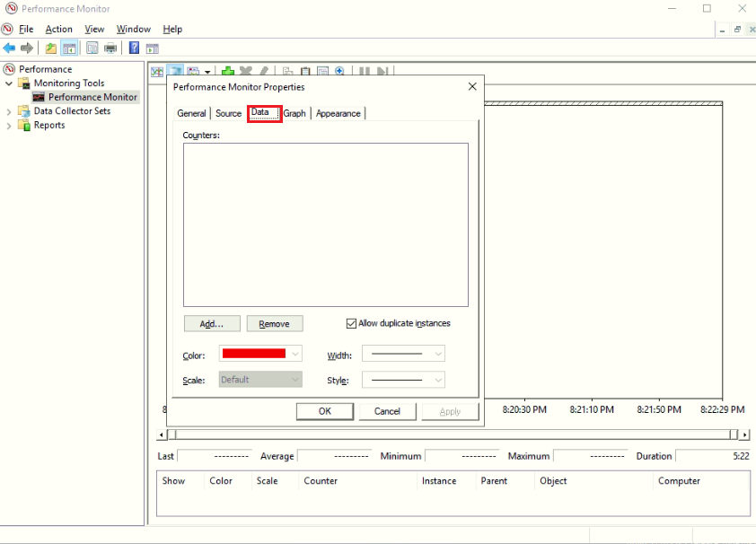The height and width of the screenshot is (544, 756).
Task: Click the Monitoring Tools folder icon
Action: (24, 83)
